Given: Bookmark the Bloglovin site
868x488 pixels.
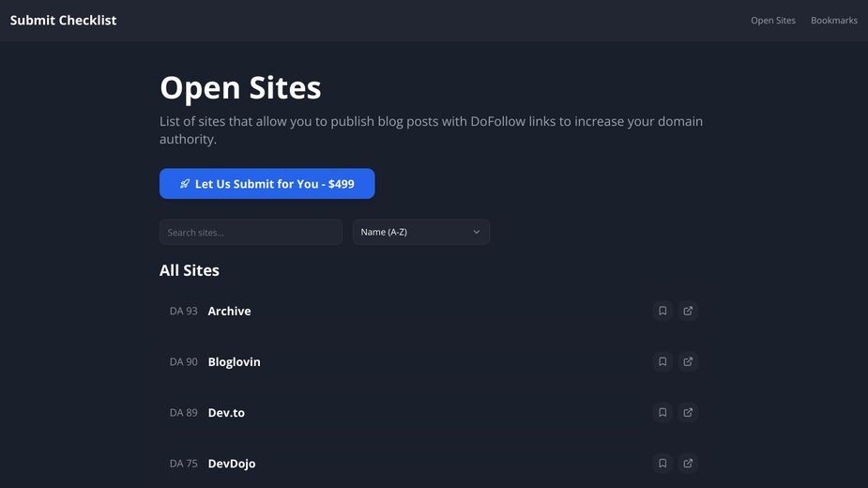Looking at the screenshot, I should (662, 361).
